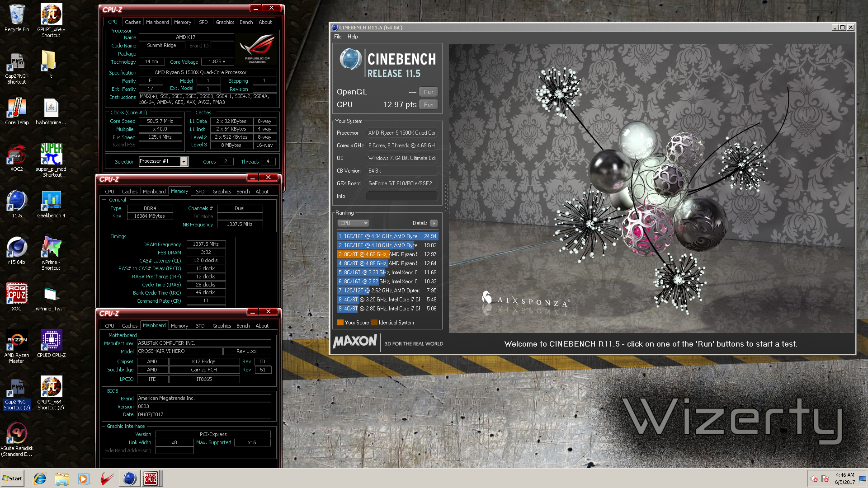The image size is (868, 488).
Task: Open Windows Explorer from the taskbar
Action: click(62, 479)
